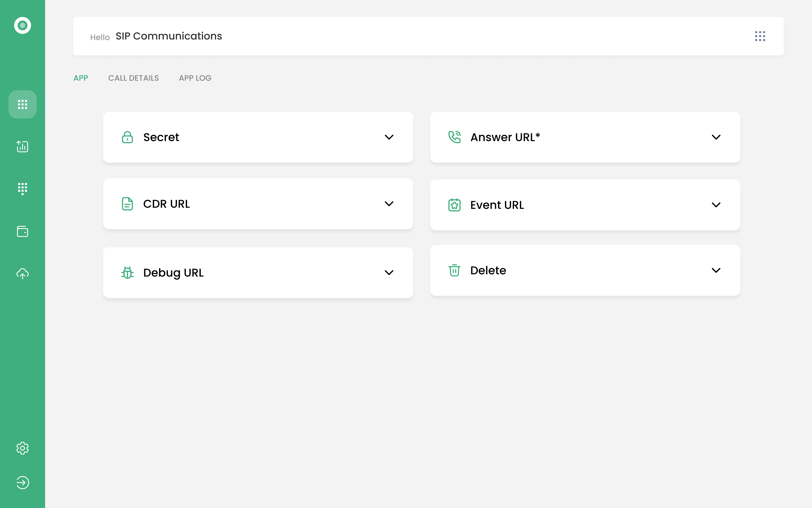This screenshot has width=812, height=508.
Task: Click the document icon on CDR URL card
Action: [x=127, y=204]
